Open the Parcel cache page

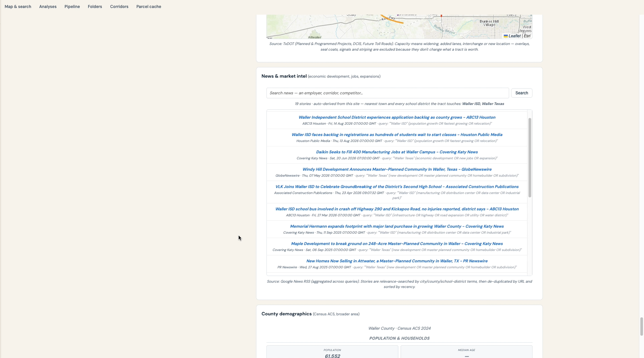click(x=149, y=6)
